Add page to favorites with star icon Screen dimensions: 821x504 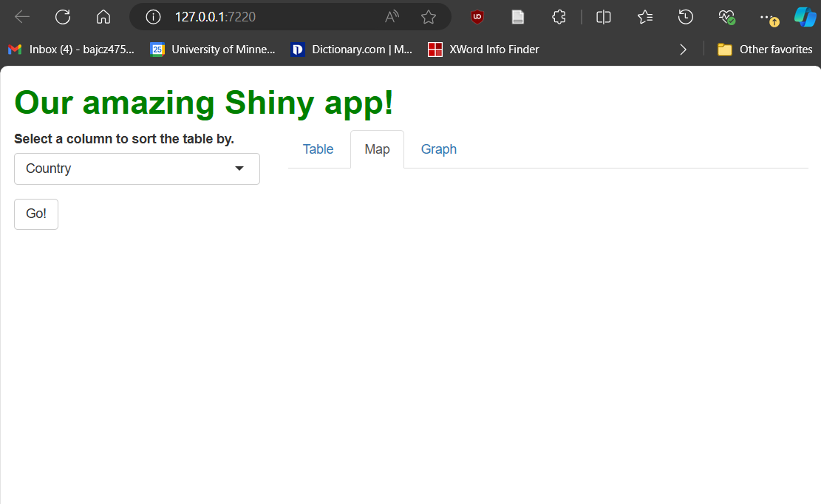click(428, 17)
